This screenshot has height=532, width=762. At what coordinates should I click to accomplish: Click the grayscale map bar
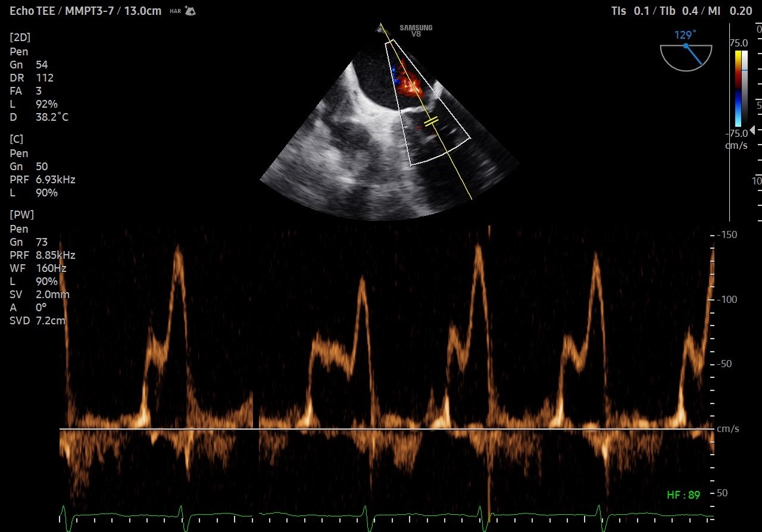[x=745, y=88]
